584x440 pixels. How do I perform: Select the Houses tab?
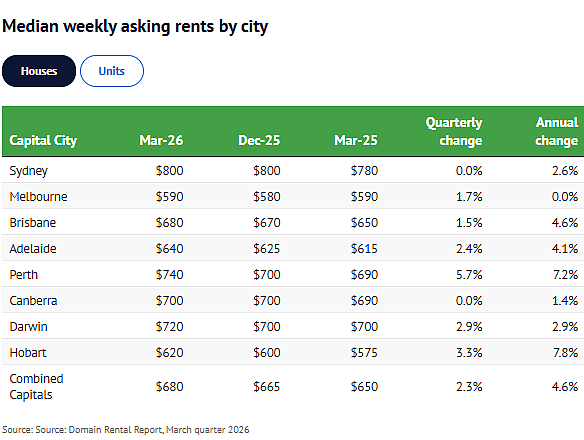pos(39,71)
